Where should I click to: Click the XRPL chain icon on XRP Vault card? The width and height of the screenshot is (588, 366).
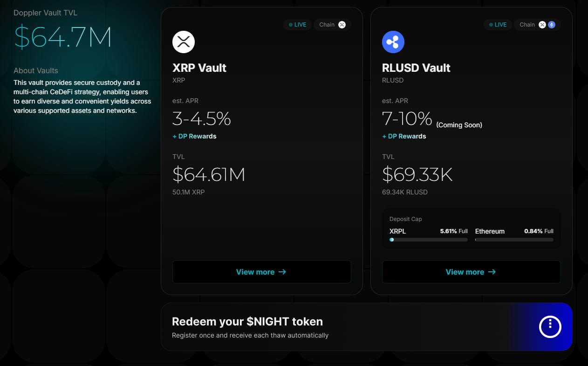point(342,25)
